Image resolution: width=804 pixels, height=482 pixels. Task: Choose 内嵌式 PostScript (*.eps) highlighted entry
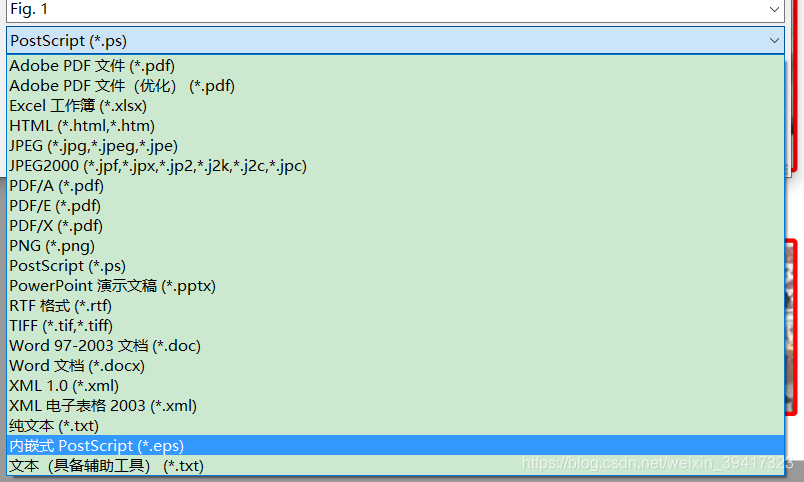click(395, 446)
